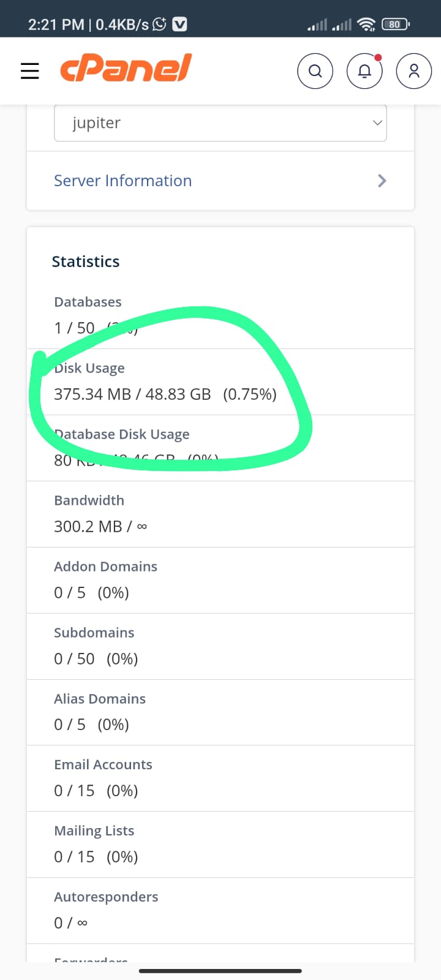This screenshot has height=980, width=441.
Task: Open the notifications bell icon
Action: click(x=364, y=71)
